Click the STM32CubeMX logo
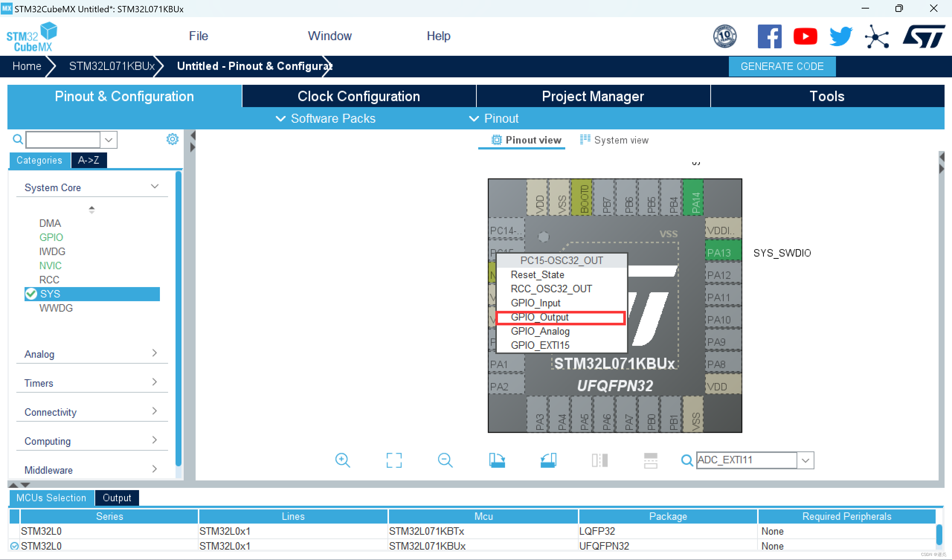The image size is (952, 560). [32, 37]
